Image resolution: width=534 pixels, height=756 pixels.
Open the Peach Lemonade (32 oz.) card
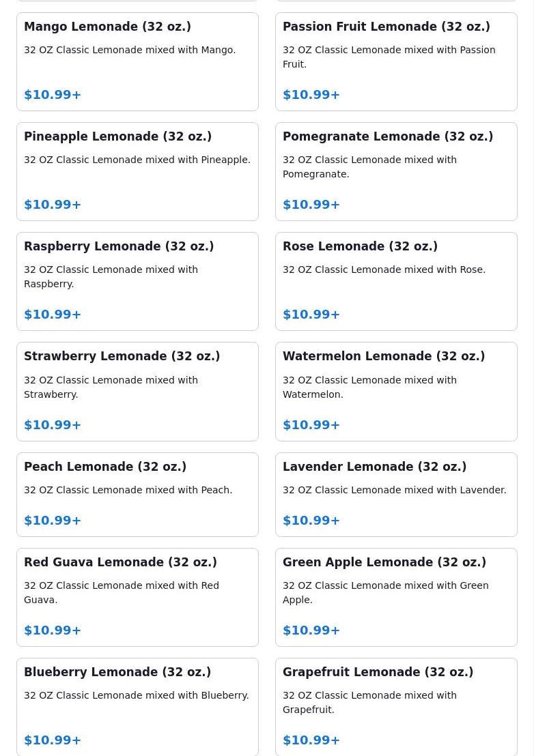click(x=137, y=495)
